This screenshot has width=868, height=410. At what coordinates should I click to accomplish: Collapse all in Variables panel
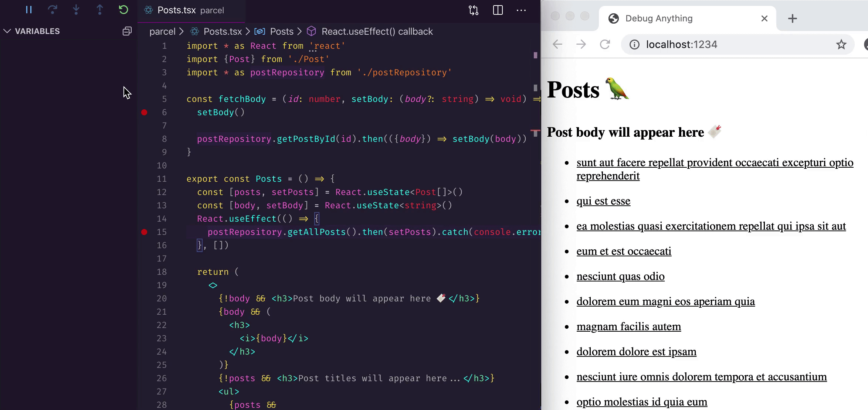(127, 31)
